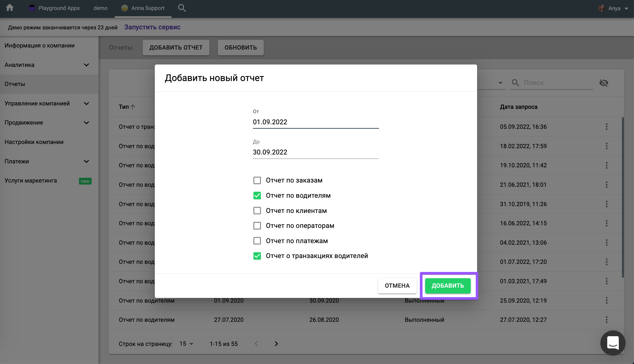Screen dimensions: 634x364
Task: Switch to the Anna Support tab
Action: point(143,8)
